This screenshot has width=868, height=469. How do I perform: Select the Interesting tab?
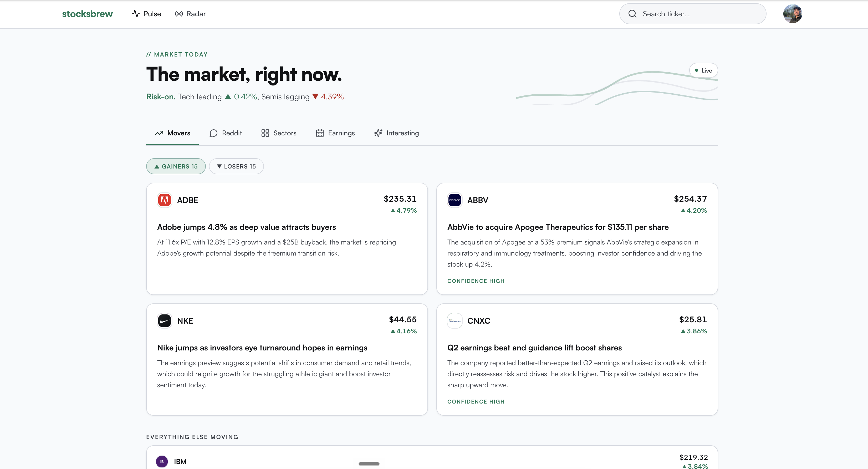pos(397,133)
